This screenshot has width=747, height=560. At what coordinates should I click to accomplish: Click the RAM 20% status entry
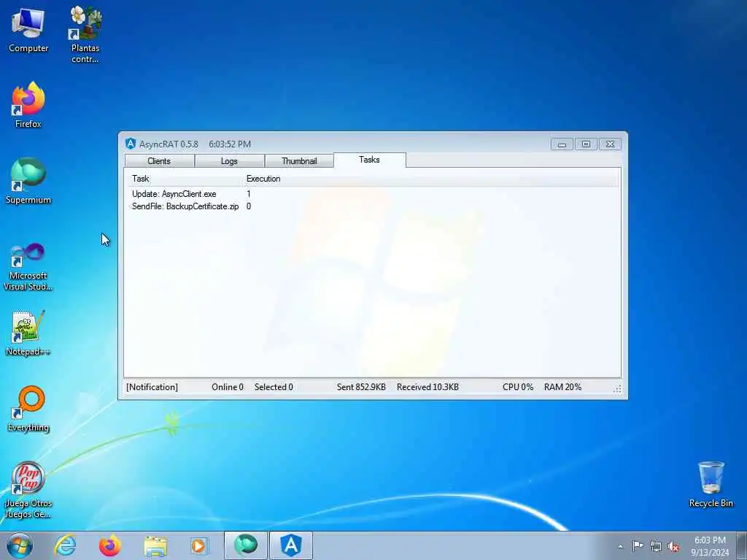click(x=562, y=387)
